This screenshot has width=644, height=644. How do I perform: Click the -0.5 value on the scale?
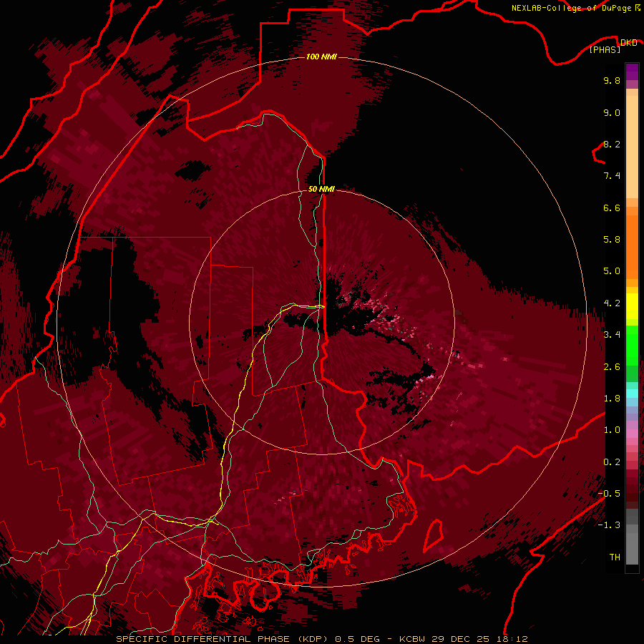click(x=609, y=494)
